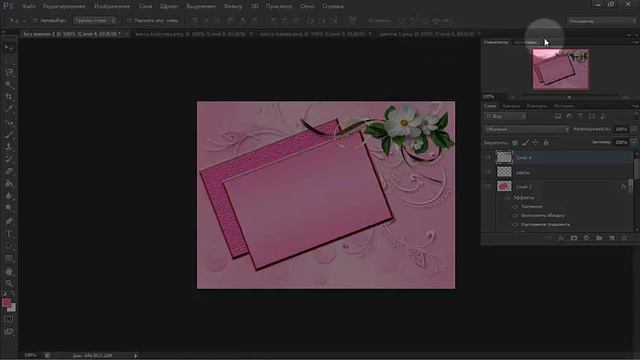Toggle the Тиснение effect visibility
The height and width of the screenshot is (360, 640).
tap(515, 207)
